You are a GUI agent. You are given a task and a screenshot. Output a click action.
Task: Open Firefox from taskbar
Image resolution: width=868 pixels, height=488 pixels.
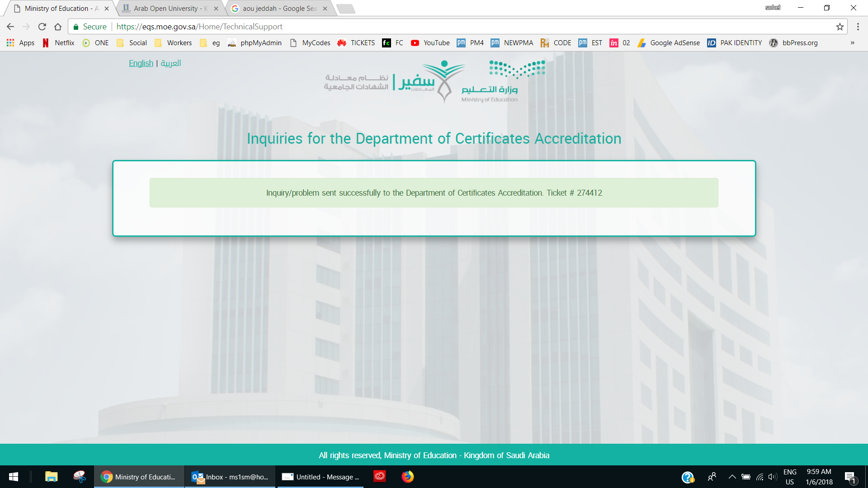407,477
